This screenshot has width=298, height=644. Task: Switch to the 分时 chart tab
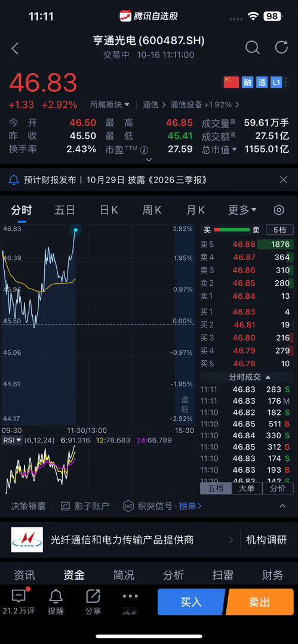point(21,210)
